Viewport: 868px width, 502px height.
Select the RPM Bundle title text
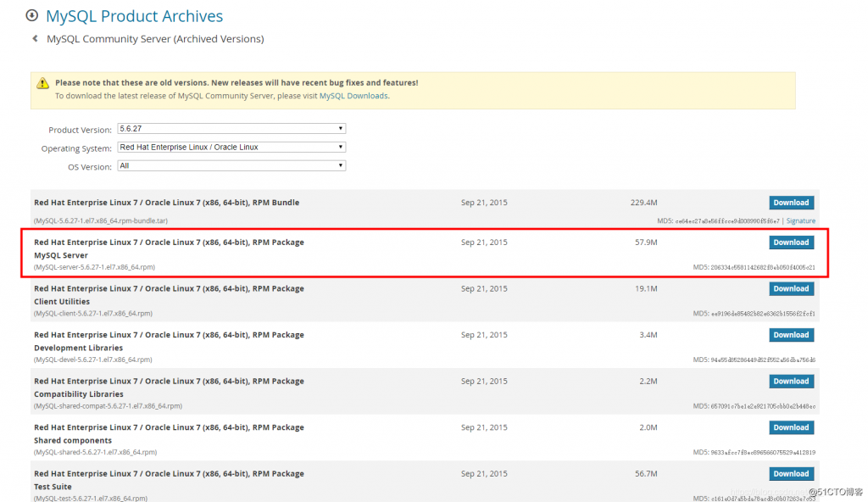point(167,203)
